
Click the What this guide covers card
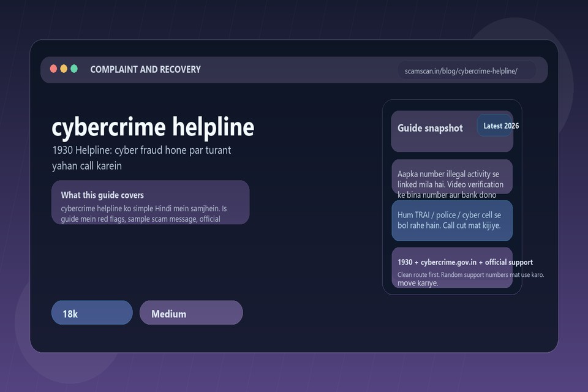tap(149, 202)
